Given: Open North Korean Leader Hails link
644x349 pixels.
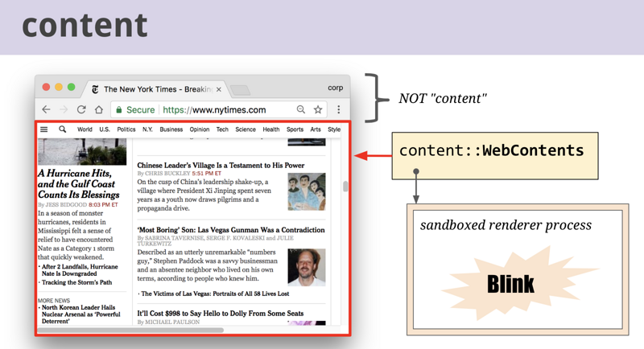Looking at the screenshot, I should tap(81, 314).
